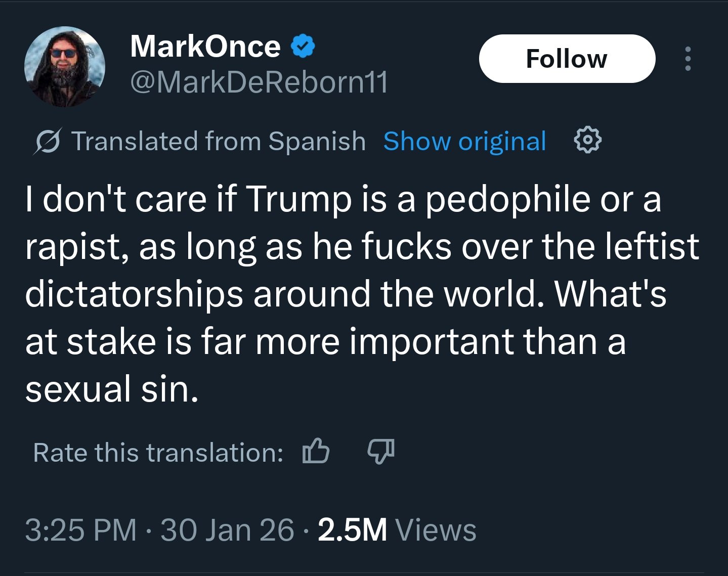Click the 3:25 PM timestamp
This screenshot has height=576, width=728.
(x=81, y=530)
